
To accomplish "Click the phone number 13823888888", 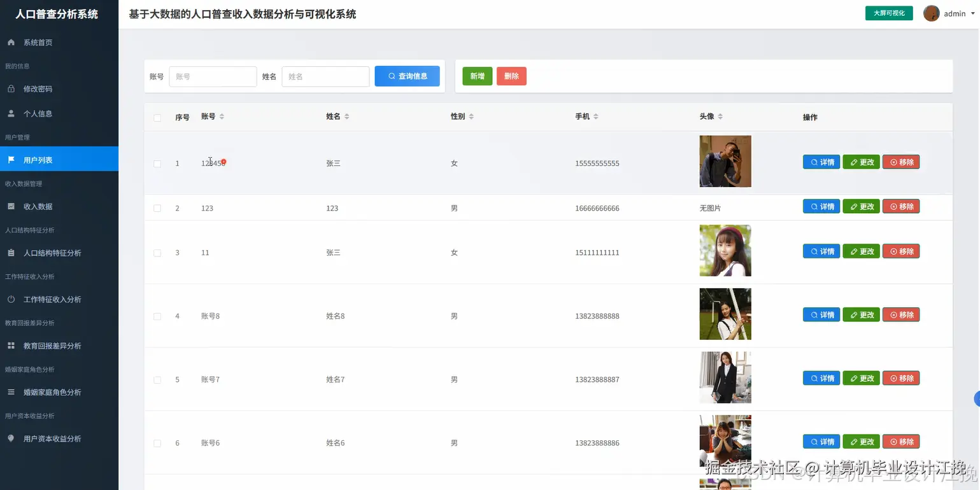I will click(597, 316).
